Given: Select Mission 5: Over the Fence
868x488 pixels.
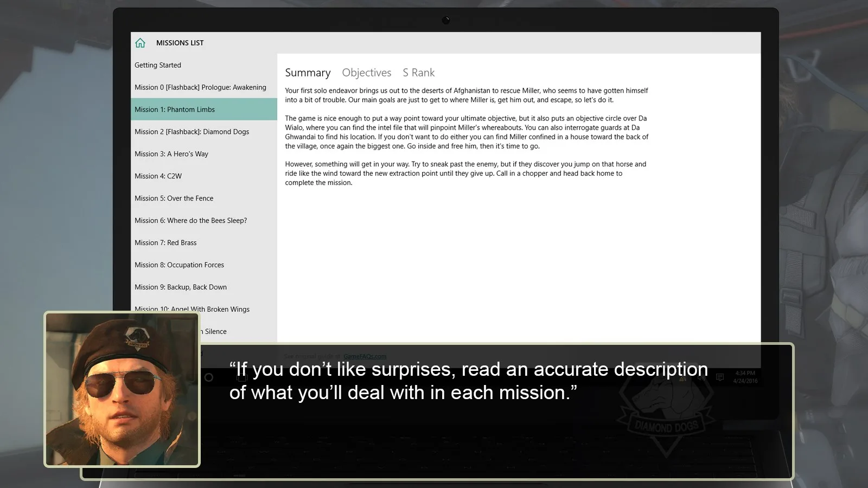Looking at the screenshot, I should (x=204, y=198).
